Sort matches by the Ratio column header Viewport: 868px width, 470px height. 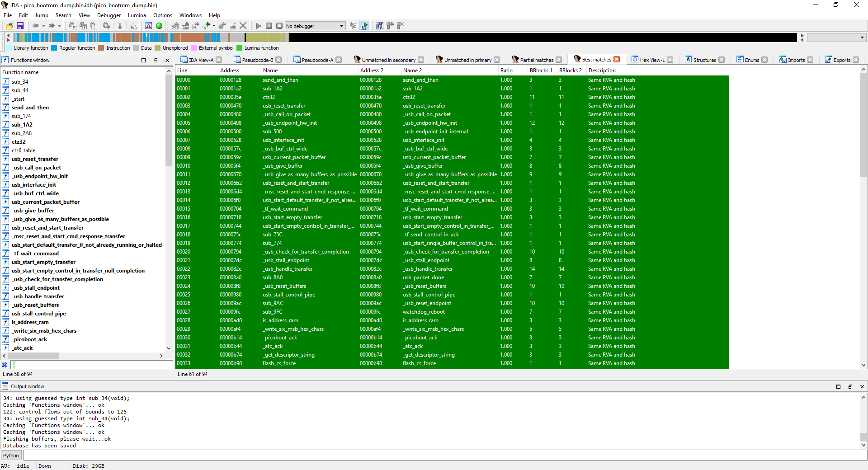506,70
